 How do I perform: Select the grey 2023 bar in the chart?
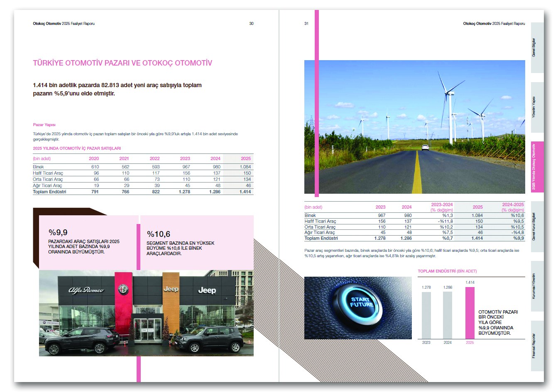coord(426,316)
